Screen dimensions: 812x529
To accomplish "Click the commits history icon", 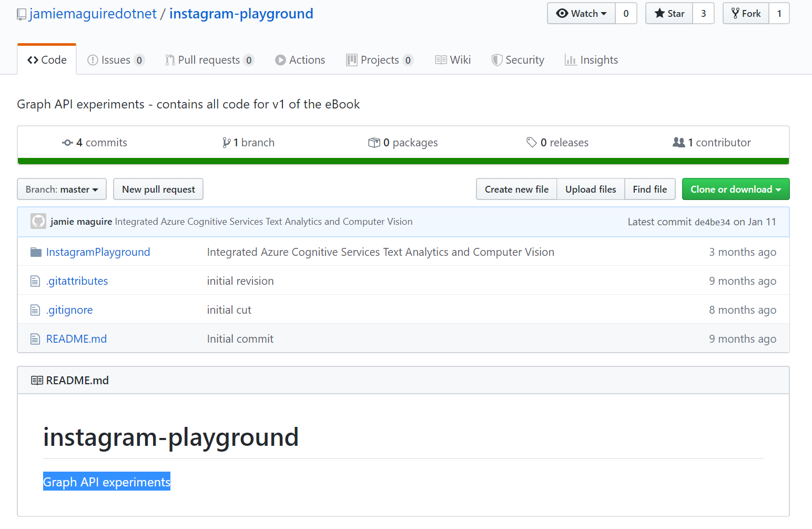I will [67, 143].
